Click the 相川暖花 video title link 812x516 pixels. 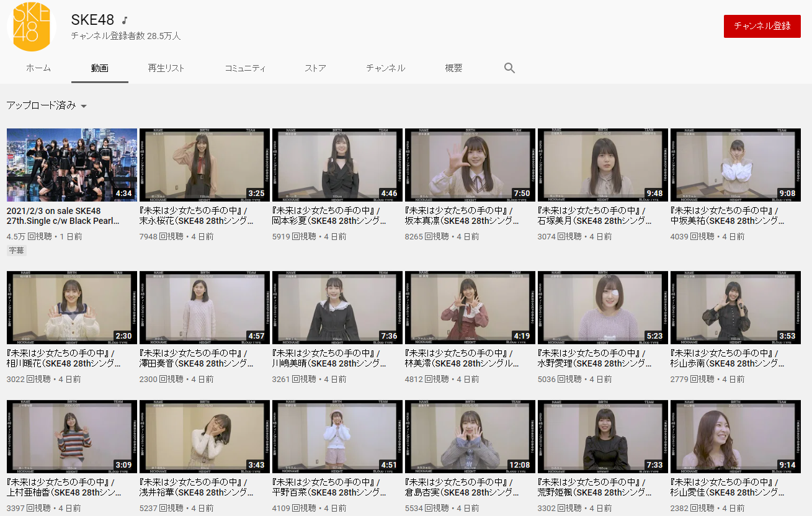pyautogui.click(x=65, y=358)
